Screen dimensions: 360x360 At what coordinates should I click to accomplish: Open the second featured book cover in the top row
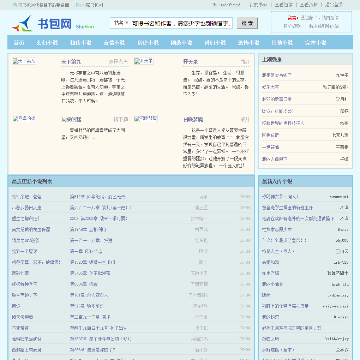click(144, 61)
